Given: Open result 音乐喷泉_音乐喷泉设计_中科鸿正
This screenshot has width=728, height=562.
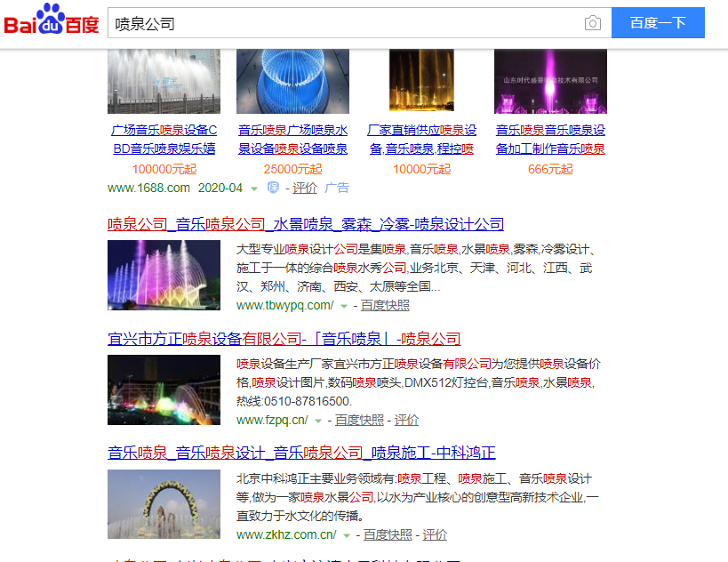Looking at the screenshot, I should pos(302,453).
